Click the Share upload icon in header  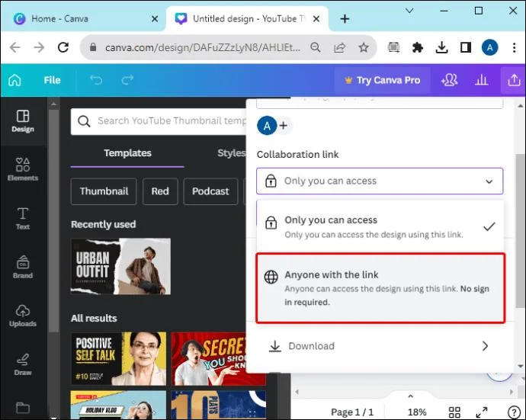pyautogui.click(x=514, y=80)
